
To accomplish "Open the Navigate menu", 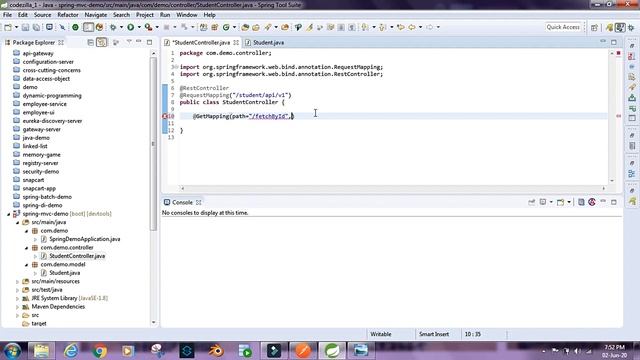I will 96,15.
